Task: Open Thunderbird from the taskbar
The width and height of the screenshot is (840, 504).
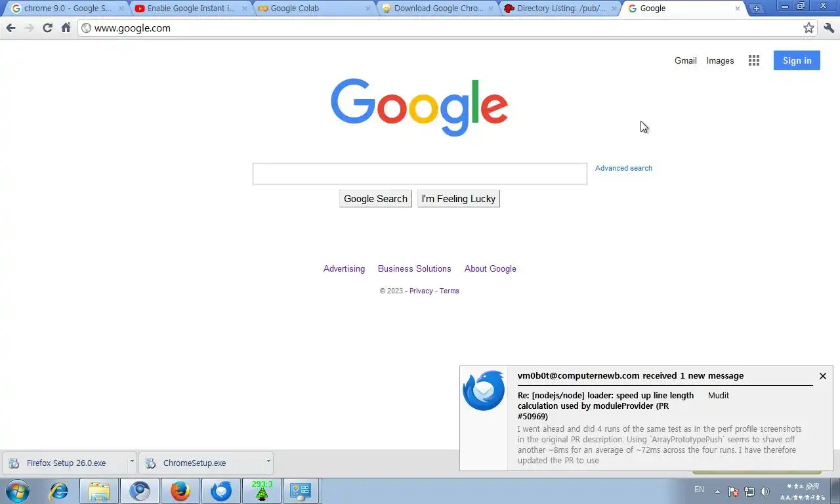Action: tap(221, 490)
